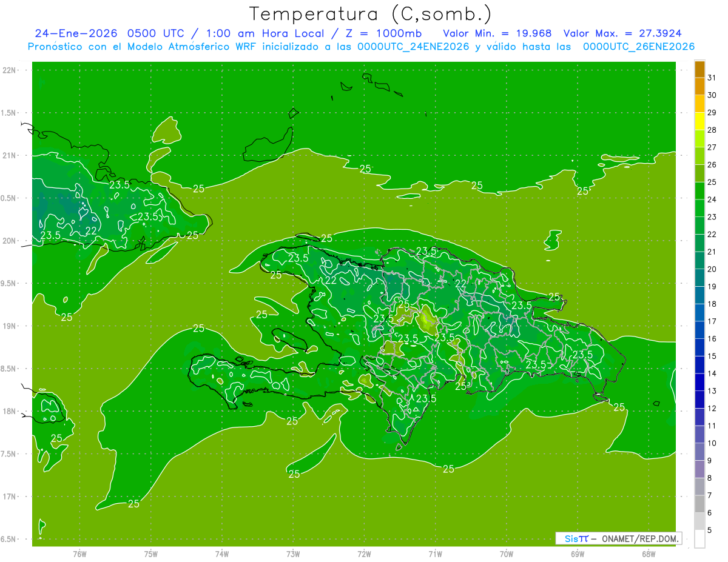Click the white swatch at the color scale bottom
Screen dimensions: 728x562
coord(699,538)
